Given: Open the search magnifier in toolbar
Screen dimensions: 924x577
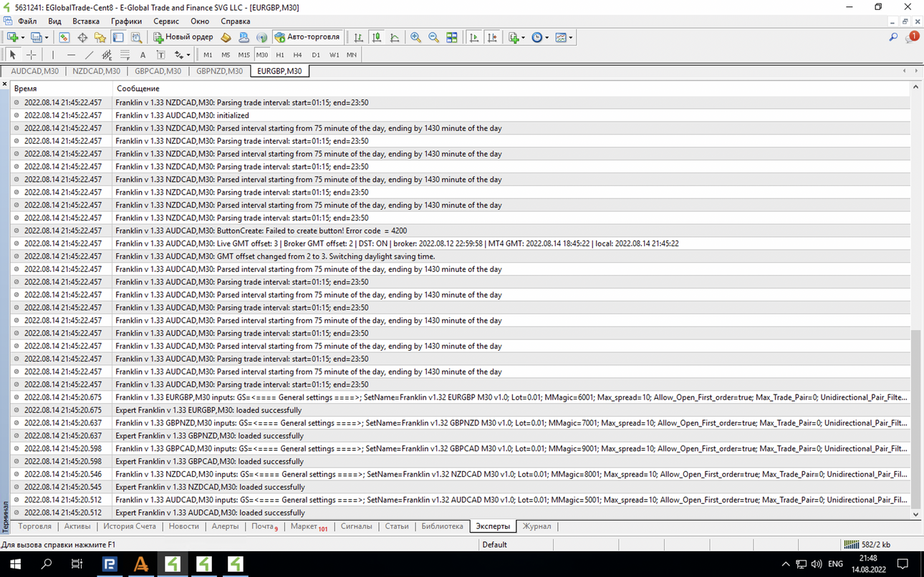Looking at the screenshot, I should 893,37.
